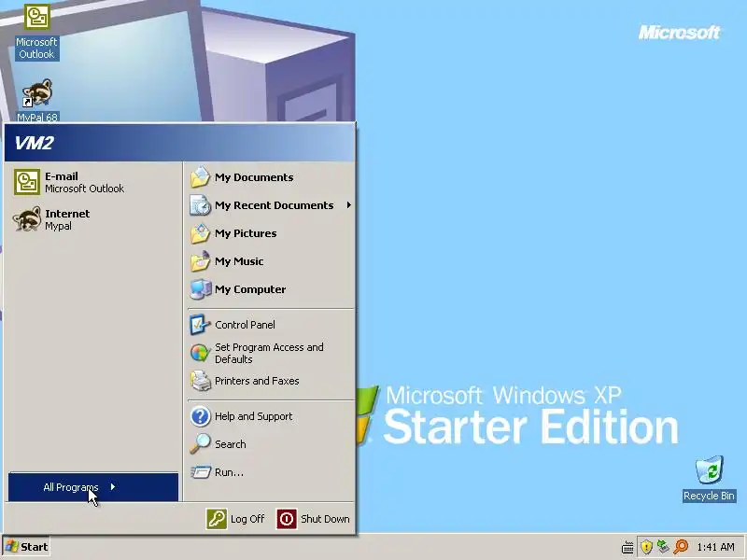Open MyPal 68 desktop shortcut icon
This screenshot has width=747, height=560.
[36, 92]
